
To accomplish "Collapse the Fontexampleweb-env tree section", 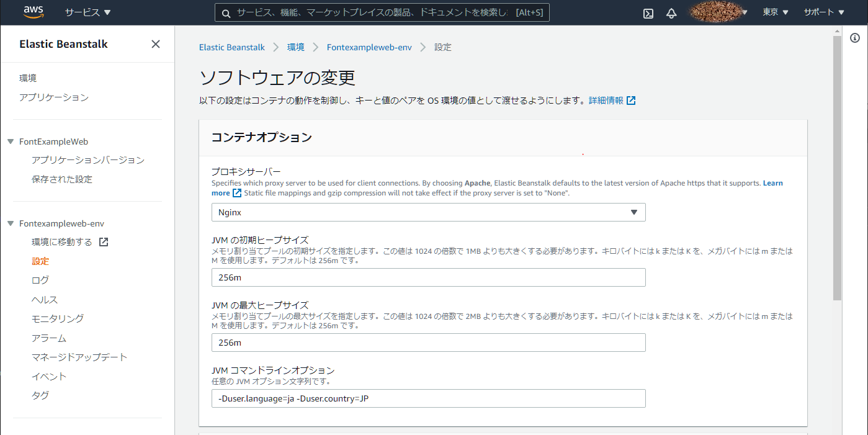I will click(11, 223).
